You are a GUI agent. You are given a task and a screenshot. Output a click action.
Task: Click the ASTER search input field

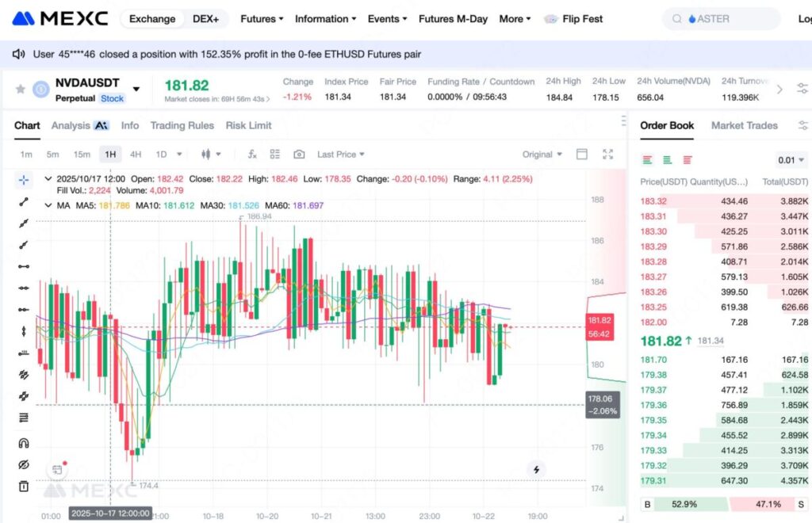pyautogui.click(x=722, y=19)
